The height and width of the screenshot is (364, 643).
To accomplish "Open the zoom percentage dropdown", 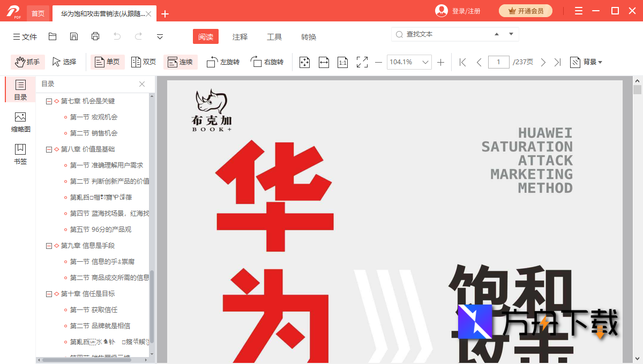I will click(425, 62).
